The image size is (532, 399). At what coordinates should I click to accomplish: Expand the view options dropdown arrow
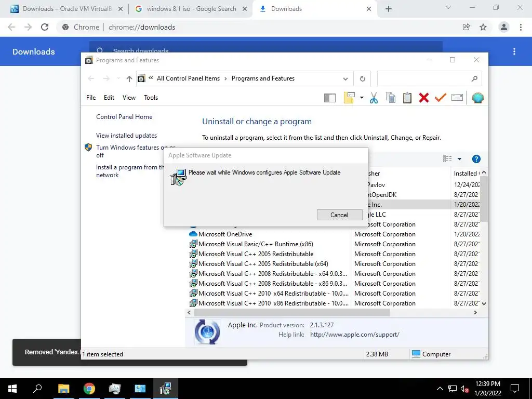[x=459, y=159]
